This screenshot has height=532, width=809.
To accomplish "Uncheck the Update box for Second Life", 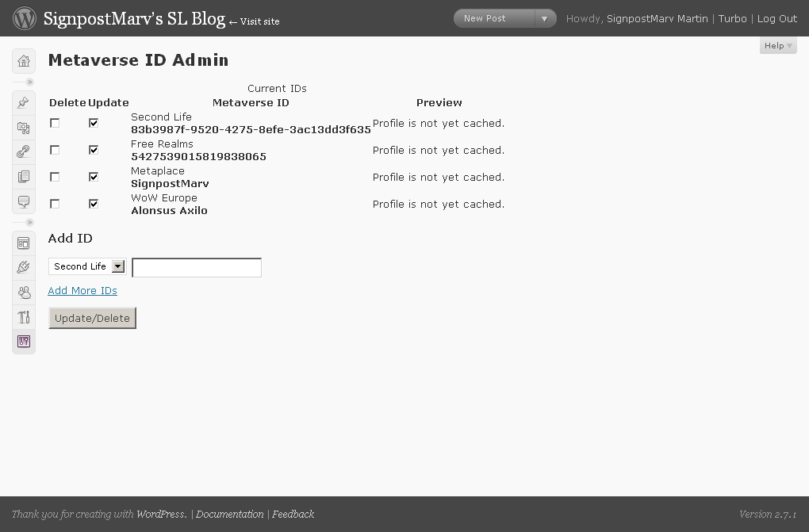I will point(94,123).
